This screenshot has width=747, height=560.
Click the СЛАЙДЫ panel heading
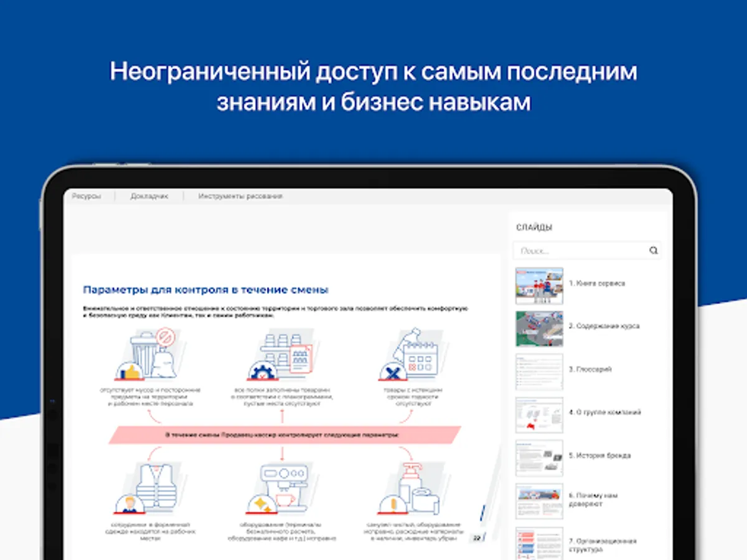534,228
